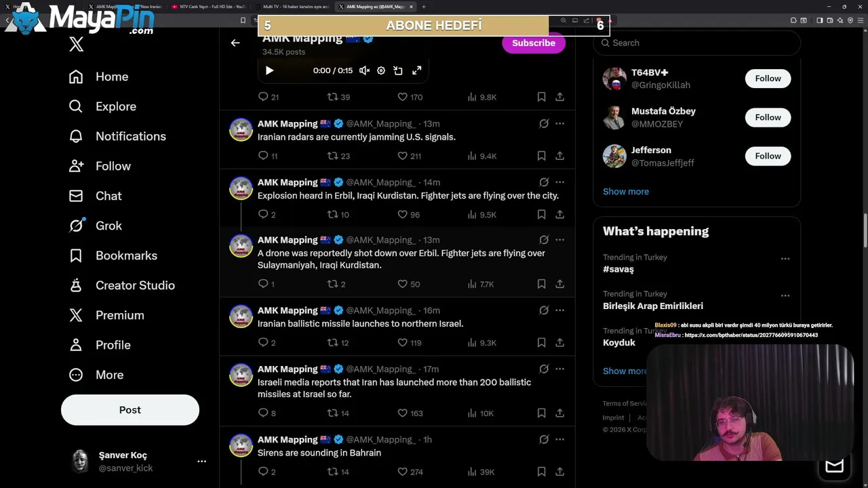Viewport: 868px width, 488px height.
Task: Expand the More sidebar menu
Action: pos(96,375)
